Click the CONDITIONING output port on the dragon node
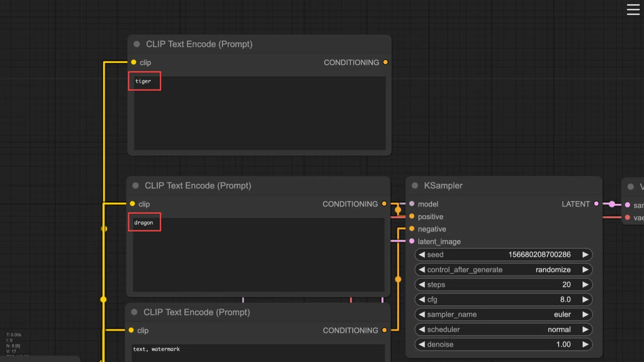644x362 pixels. [x=384, y=204]
